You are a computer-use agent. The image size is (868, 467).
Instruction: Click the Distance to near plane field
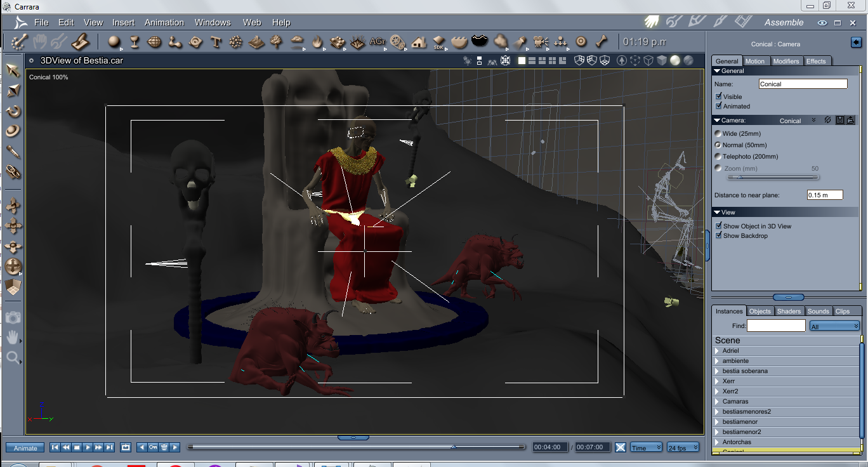825,195
